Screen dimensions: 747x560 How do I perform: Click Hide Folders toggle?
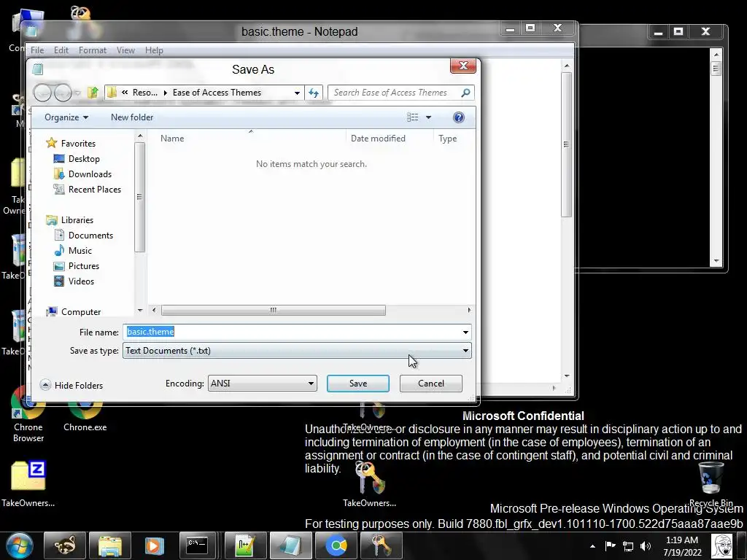tap(71, 385)
